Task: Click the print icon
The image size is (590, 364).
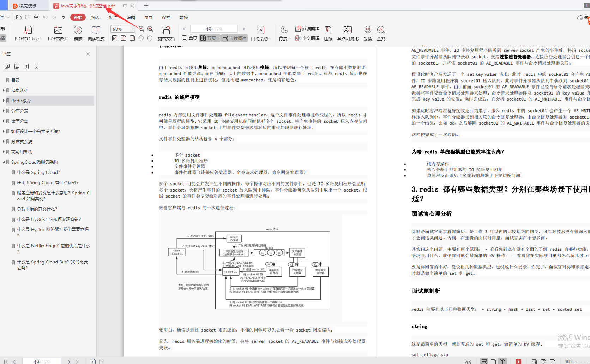Action: (x=37, y=17)
